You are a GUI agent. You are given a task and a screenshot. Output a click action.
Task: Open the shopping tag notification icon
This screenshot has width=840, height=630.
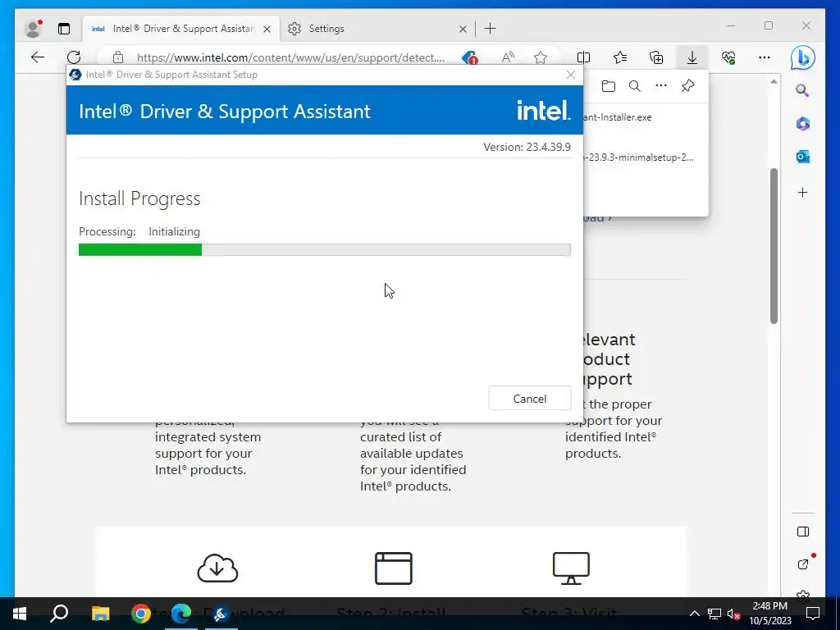click(x=470, y=57)
